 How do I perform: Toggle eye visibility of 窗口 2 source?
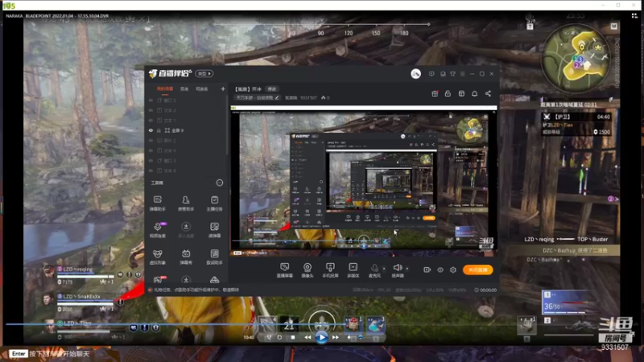click(x=151, y=100)
